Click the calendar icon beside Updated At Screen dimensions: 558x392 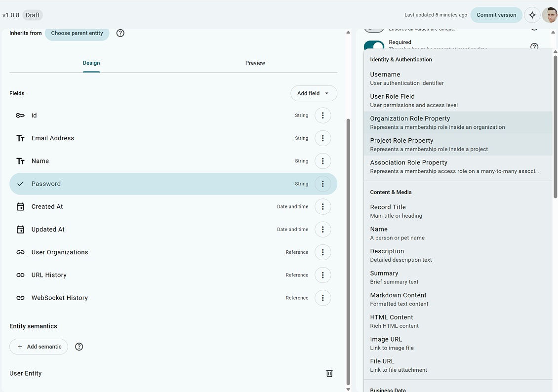tap(20, 230)
